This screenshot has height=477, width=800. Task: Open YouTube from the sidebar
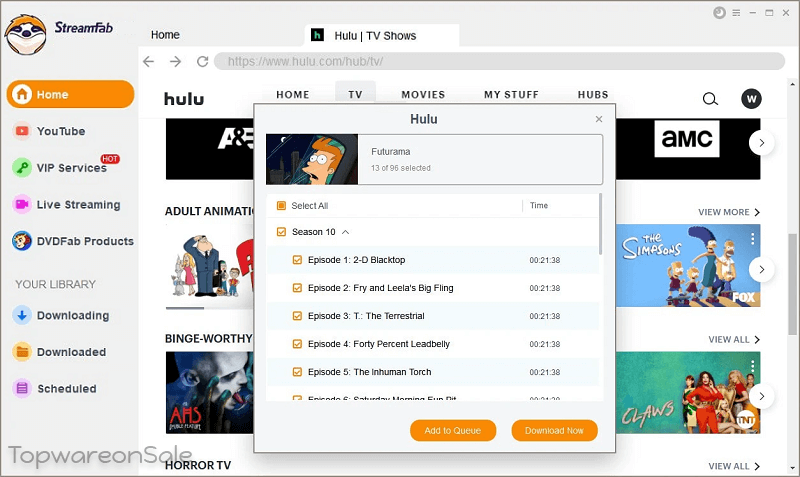[49, 131]
